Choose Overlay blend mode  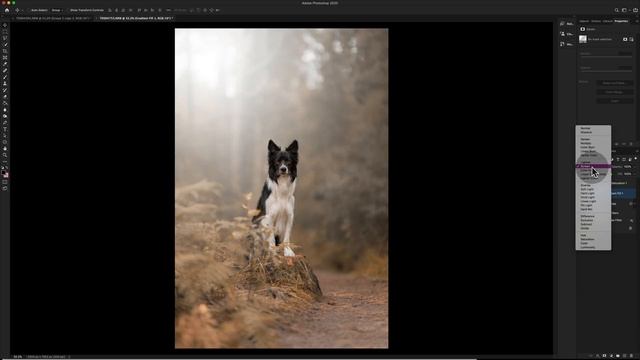pyautogui.click(x=593, y=185)
